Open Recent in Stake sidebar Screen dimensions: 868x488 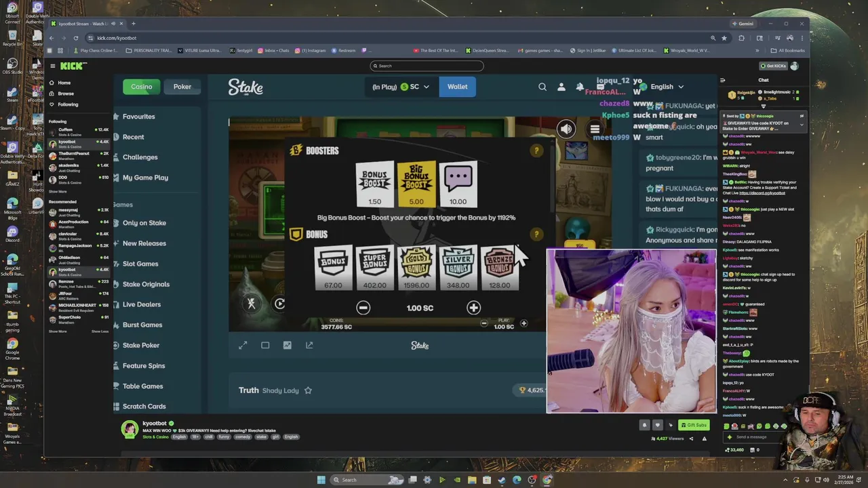(x=133, y=137)
